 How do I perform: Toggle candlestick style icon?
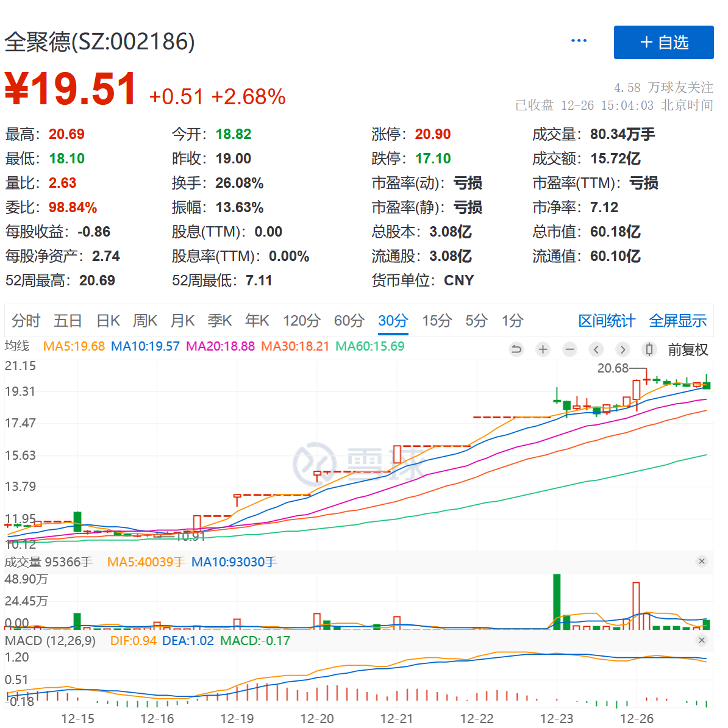pyautogui.click(x=649, y=349)
